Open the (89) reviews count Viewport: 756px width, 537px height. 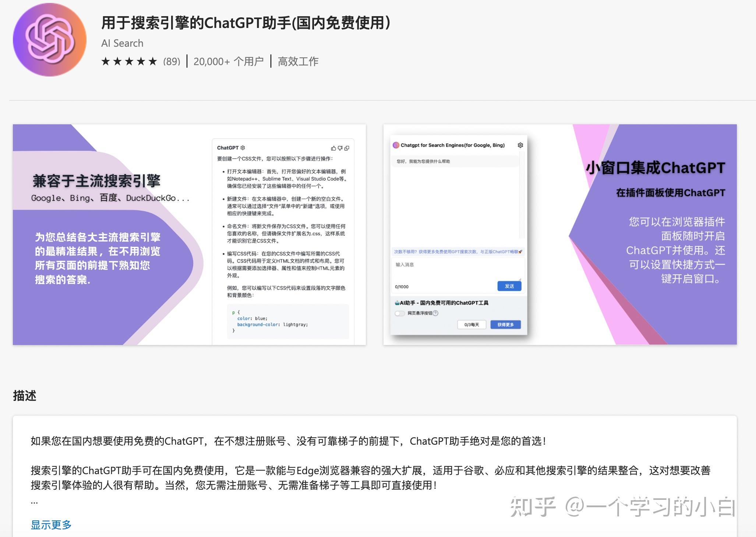pyautogui.click(x=172, y=61)
